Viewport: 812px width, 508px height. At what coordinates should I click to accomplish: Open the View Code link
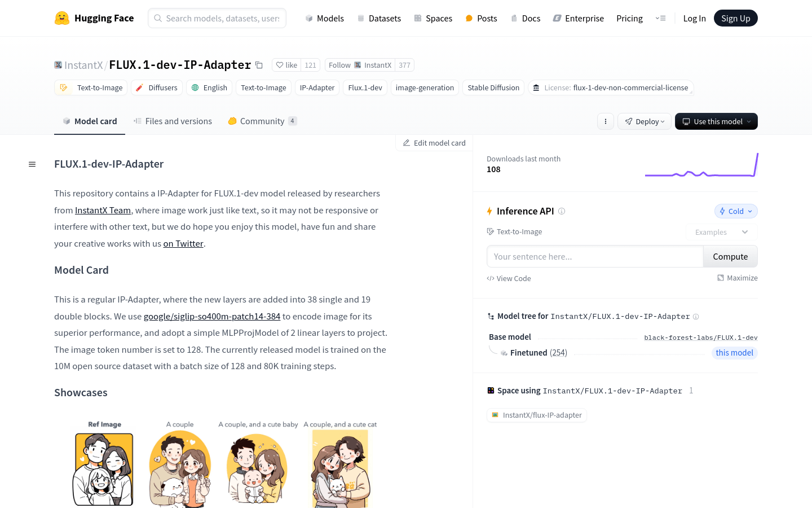(509, 278)
